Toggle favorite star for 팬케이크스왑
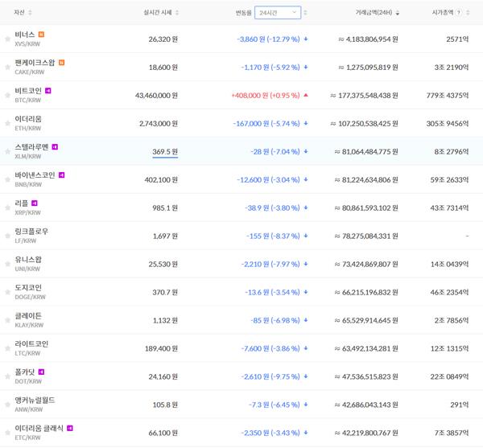483x448 pixels. pos(8,67)
